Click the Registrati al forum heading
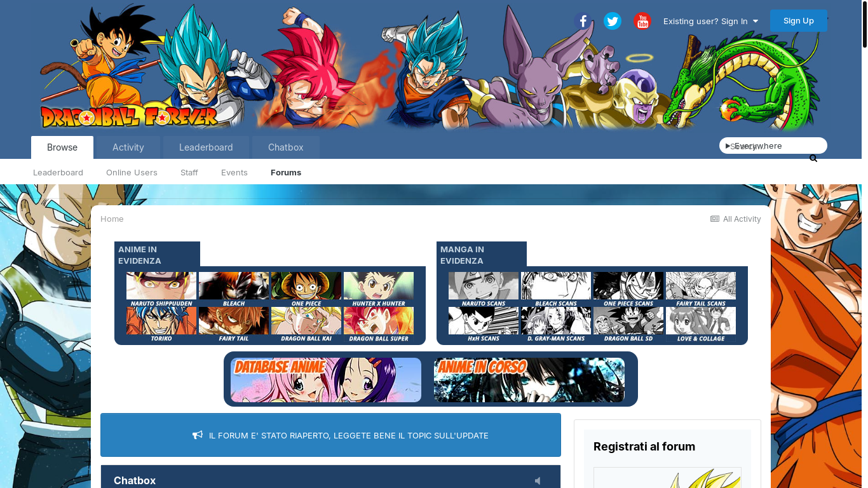Image resolution: width=868 pixels, height=488 pixels. (644, 447)
